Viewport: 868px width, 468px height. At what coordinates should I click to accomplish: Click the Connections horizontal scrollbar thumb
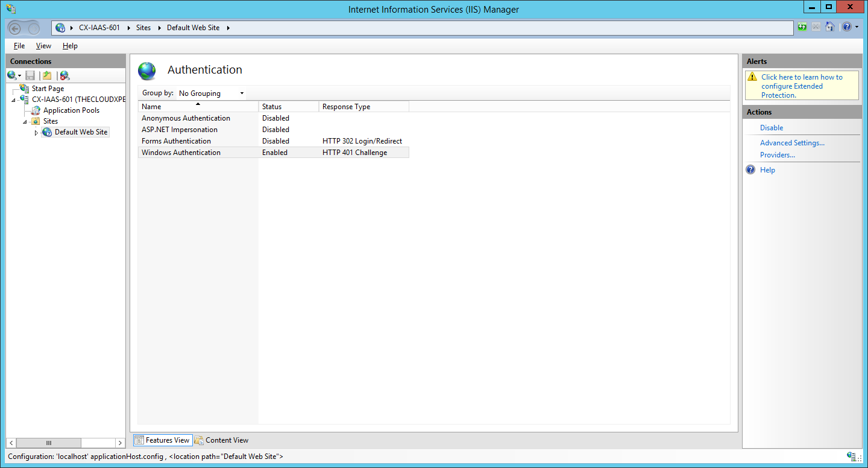pyautogui.click(x=49, y=443)
